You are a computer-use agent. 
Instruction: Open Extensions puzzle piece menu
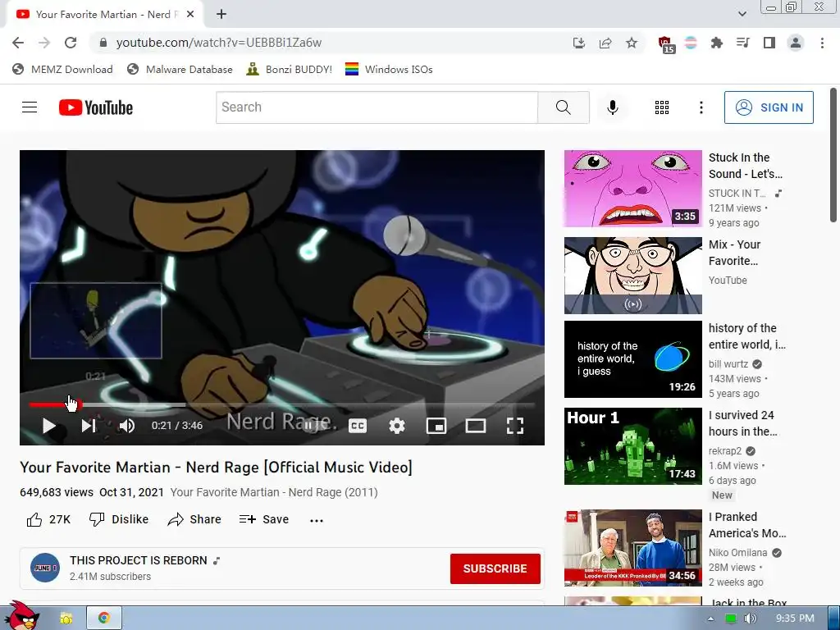click(716, 43)
